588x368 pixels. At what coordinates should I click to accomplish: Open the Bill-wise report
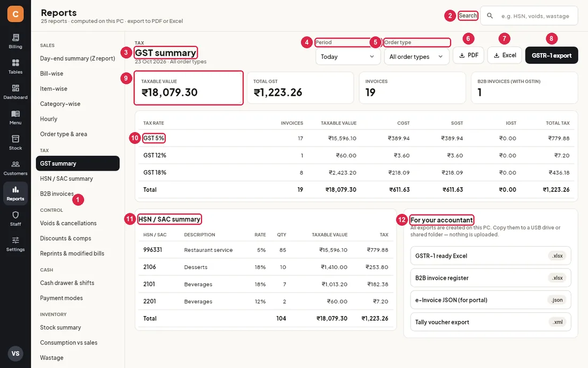pyautogui.click(x=78, y=73)
